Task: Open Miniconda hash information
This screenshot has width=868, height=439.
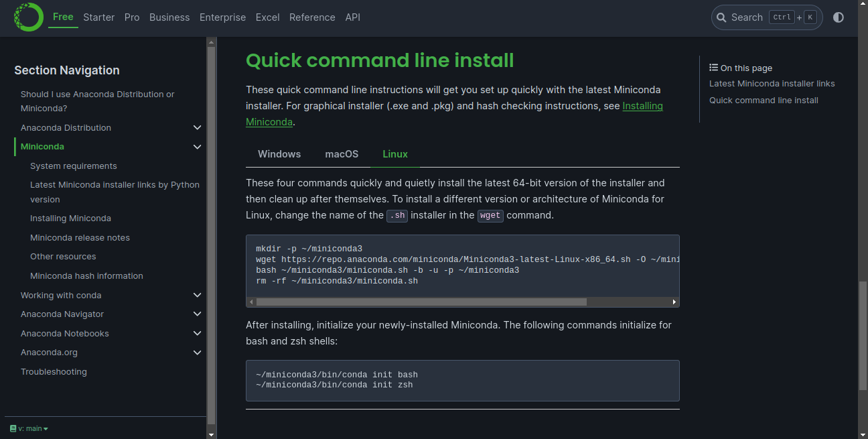Action: click(x=86, y=275)
